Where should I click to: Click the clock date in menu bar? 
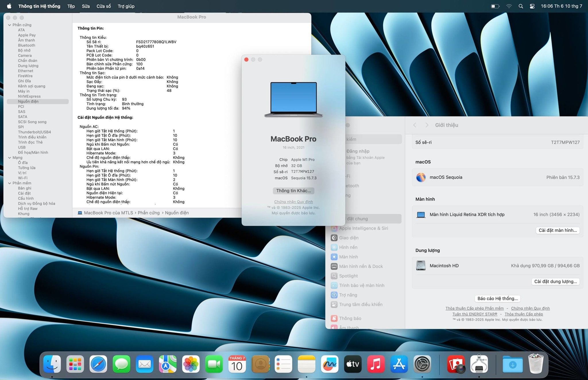point(561,6)
